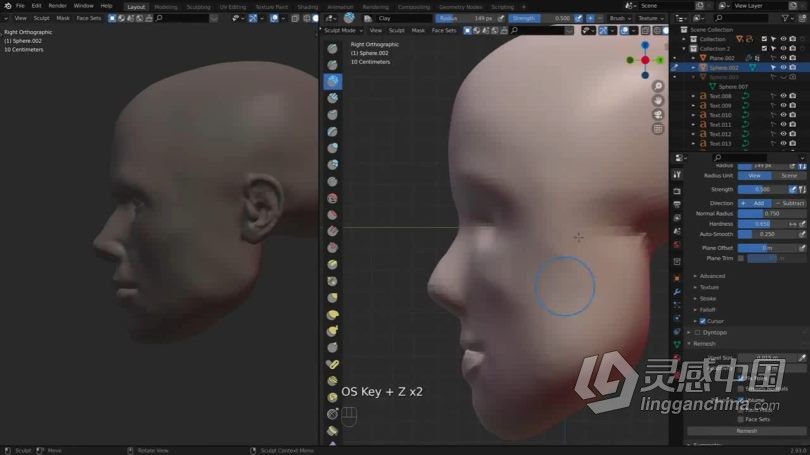This screenshot has width=810, height=455.
Task: Click the brush thumbnail in tool header
Action: [349, 18]
